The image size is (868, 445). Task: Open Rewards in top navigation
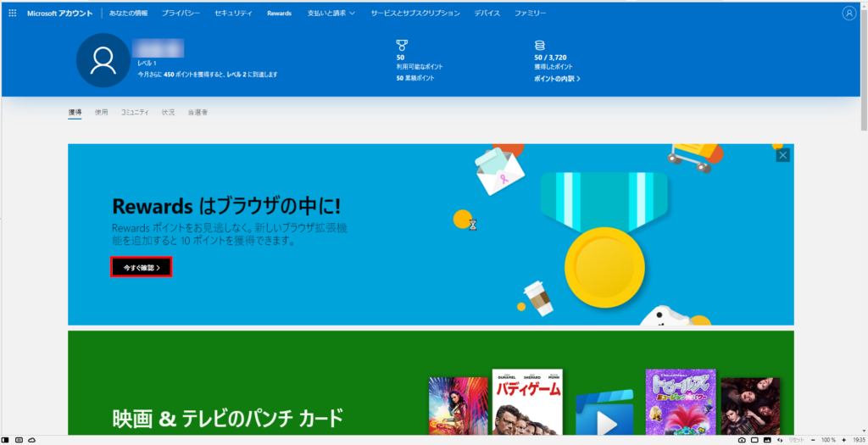pos(279,14)
